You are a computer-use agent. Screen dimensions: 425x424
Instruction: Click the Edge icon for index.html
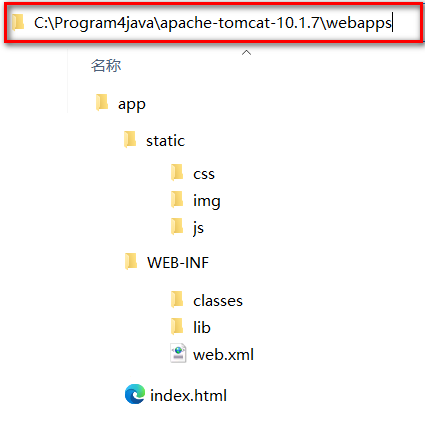coord(135,394)
